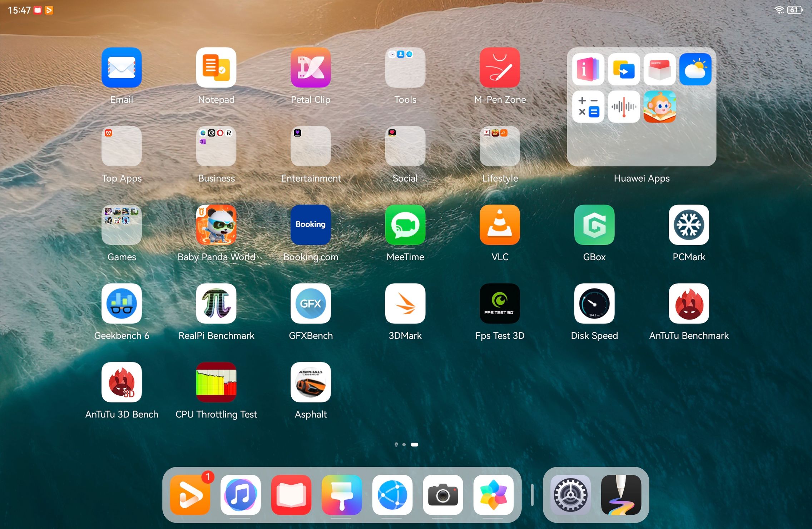
Task: Go to the middle home page dot
Action: click(404, 445)
